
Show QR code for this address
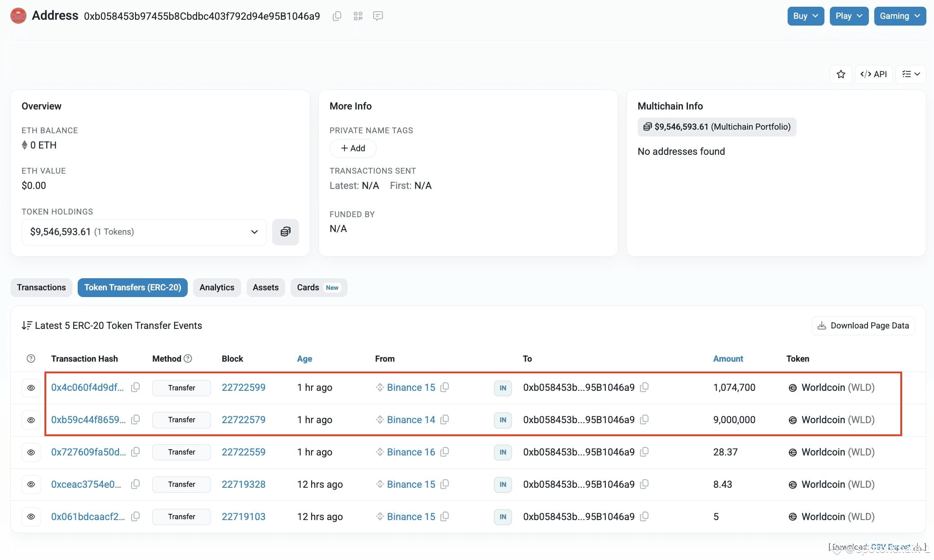click(358, 16)
